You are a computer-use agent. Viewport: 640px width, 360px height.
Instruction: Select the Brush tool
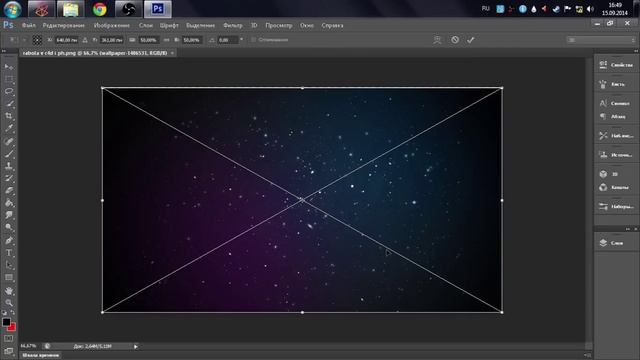pos(9,154)
